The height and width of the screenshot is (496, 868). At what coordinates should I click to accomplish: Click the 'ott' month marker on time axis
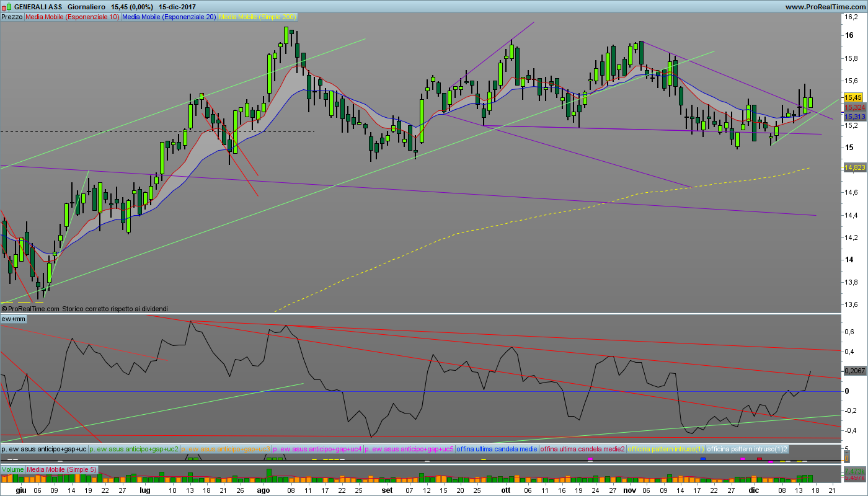[505, 490]
